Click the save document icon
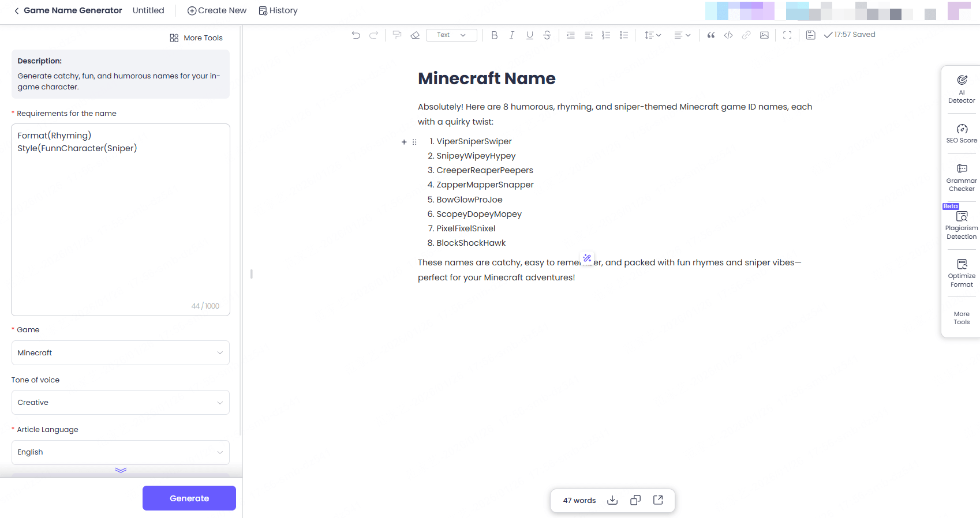Viewport: 980px width, 518px height. pos(811,35)
